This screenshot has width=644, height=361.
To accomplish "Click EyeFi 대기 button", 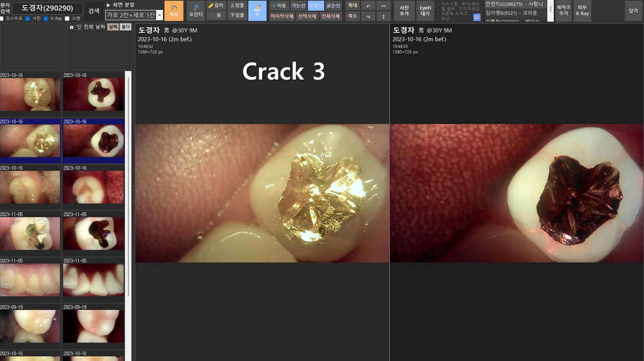I will (x=425, y=11).
